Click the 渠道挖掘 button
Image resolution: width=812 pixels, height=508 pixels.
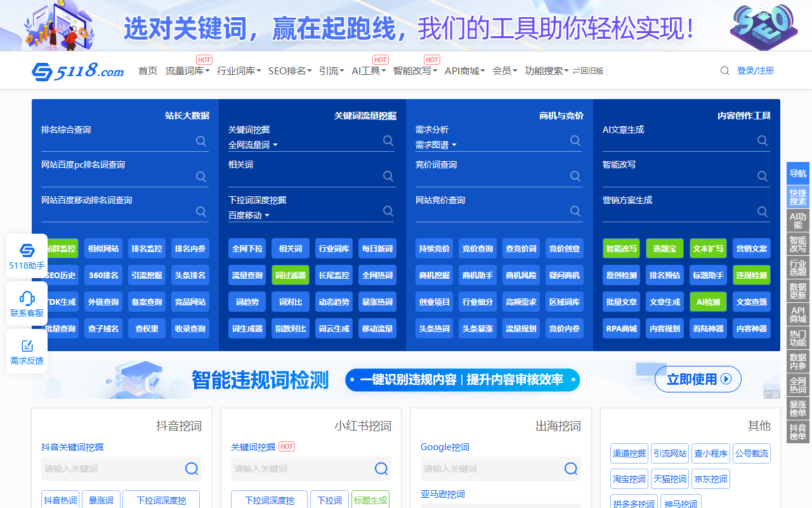pos(629,453)
